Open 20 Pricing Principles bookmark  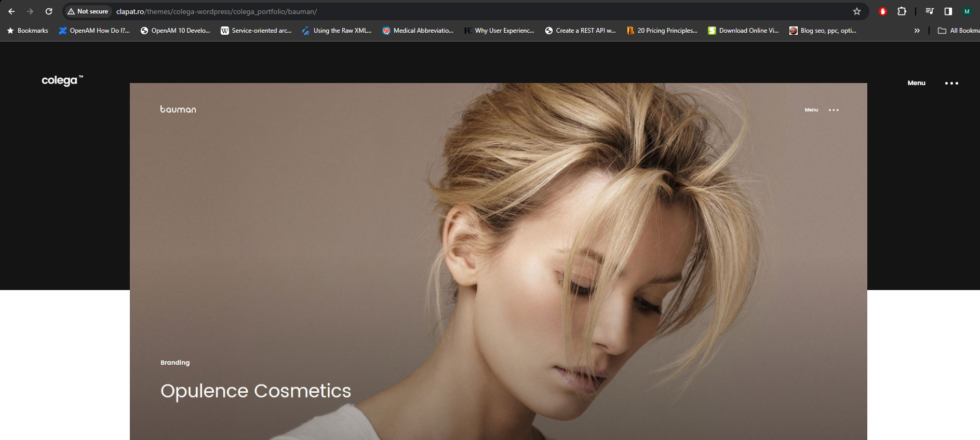tap(662, 31)
